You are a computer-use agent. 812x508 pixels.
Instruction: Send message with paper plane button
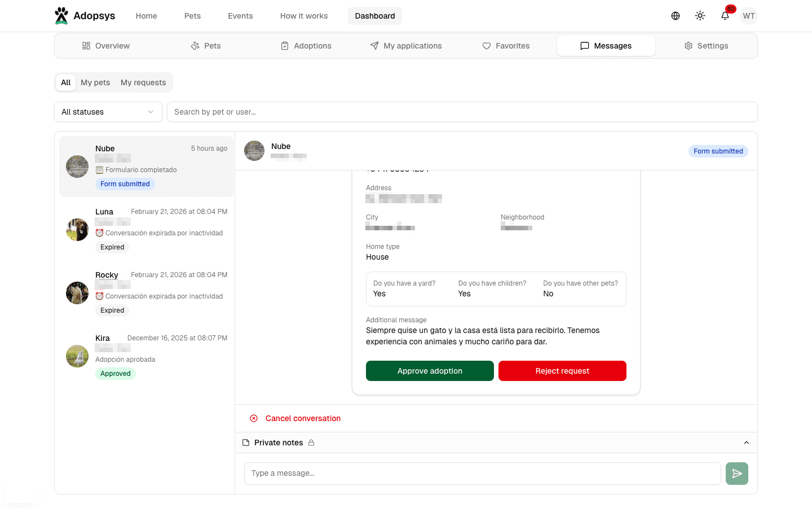(x=736, y=474)
